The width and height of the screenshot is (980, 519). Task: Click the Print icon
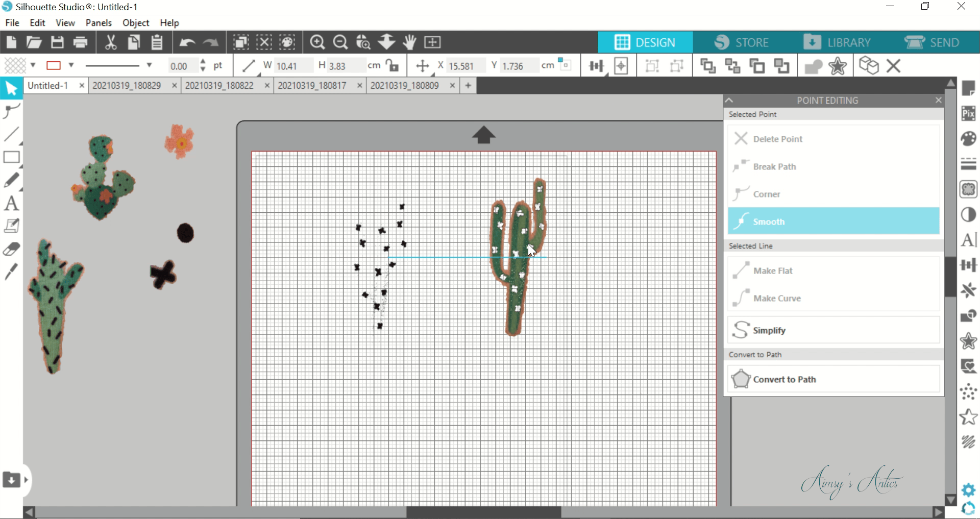(x=80, y=42)
